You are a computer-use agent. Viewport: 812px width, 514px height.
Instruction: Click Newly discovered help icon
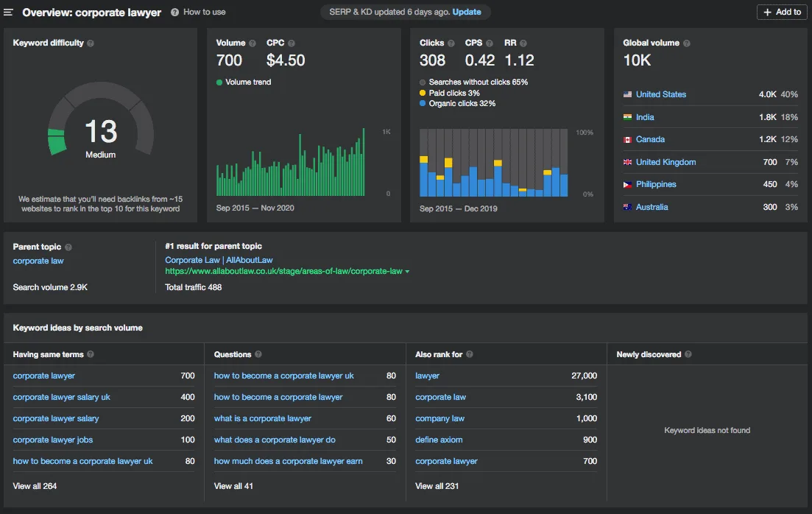pos(688,354)
